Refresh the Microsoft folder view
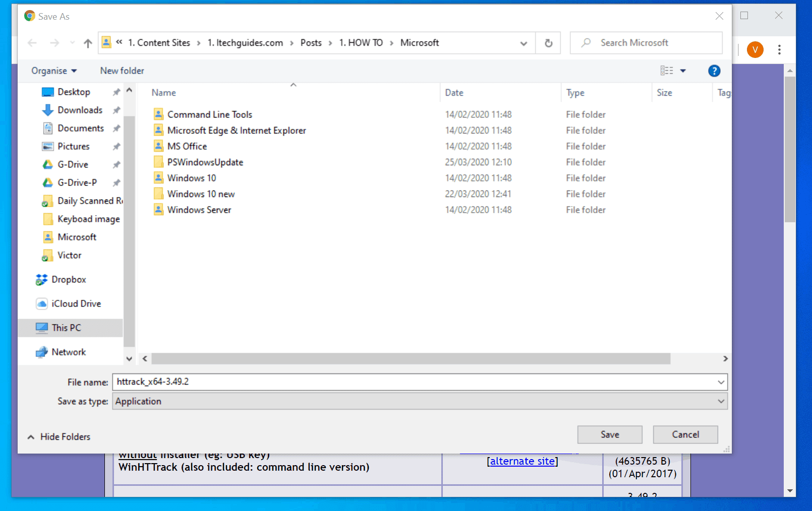 point(549,43)
